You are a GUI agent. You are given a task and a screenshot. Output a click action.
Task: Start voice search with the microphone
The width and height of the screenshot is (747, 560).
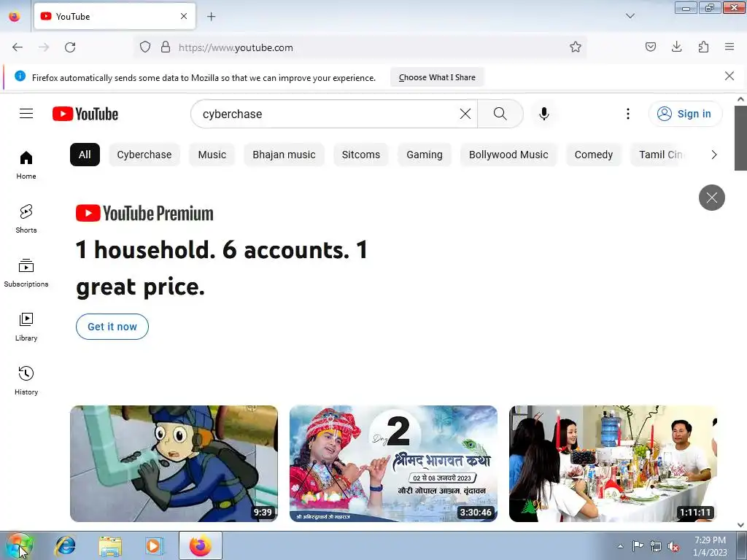tap(544, 114)
